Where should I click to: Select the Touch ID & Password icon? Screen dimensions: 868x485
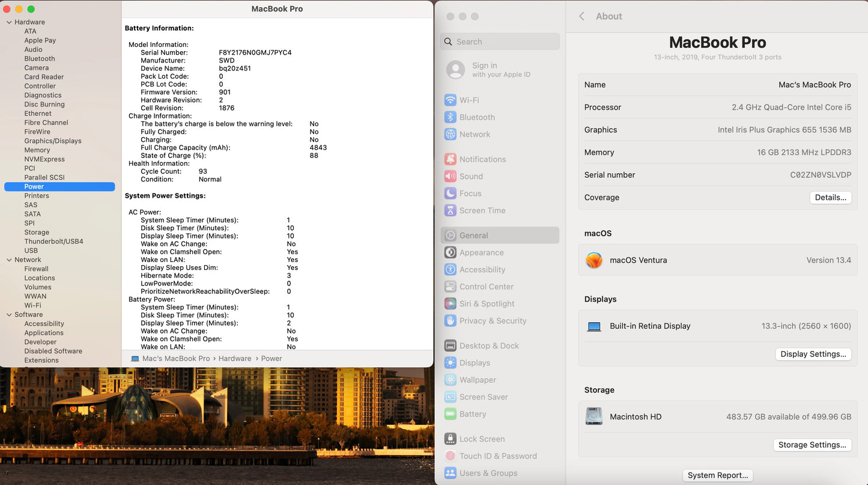pos(450,456)
